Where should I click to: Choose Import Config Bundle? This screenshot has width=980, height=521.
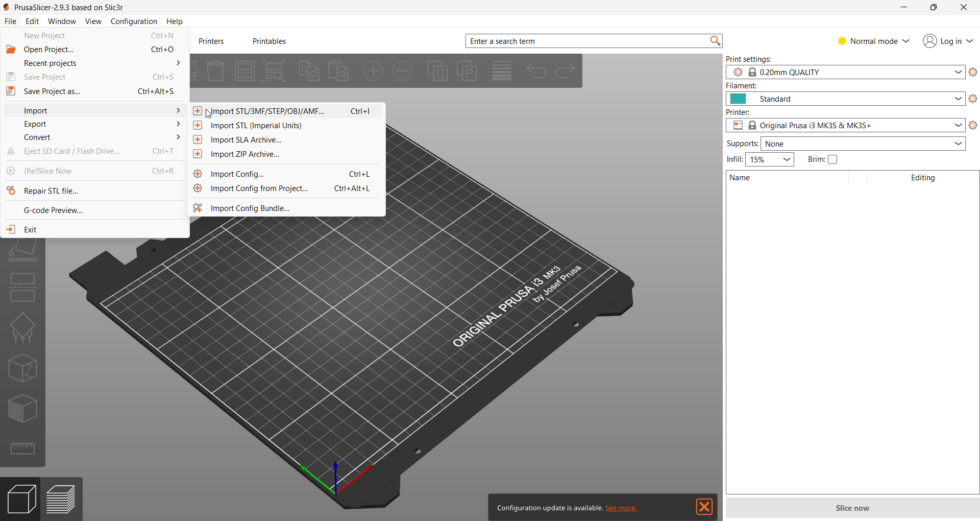click(287, 208)
